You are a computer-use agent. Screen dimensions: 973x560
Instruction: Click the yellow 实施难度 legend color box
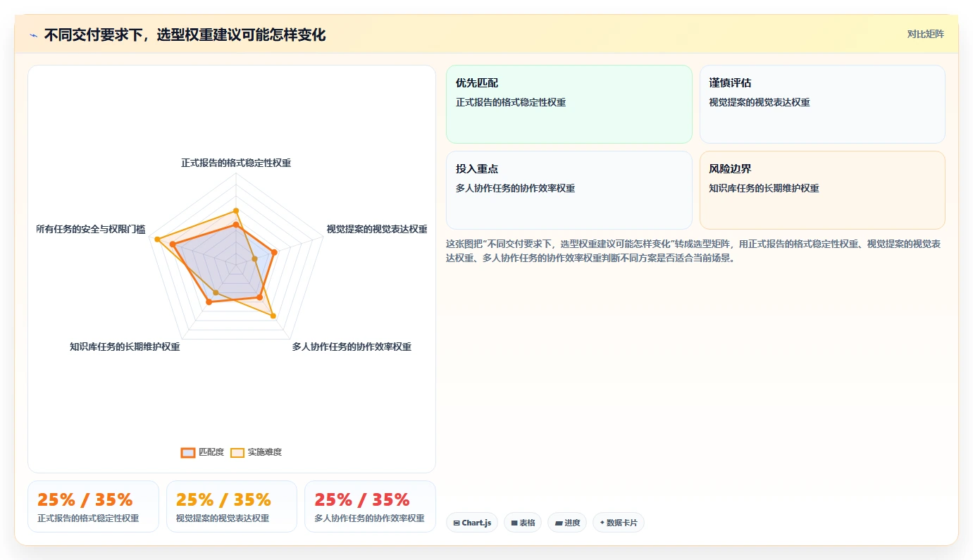pos(237,452)
